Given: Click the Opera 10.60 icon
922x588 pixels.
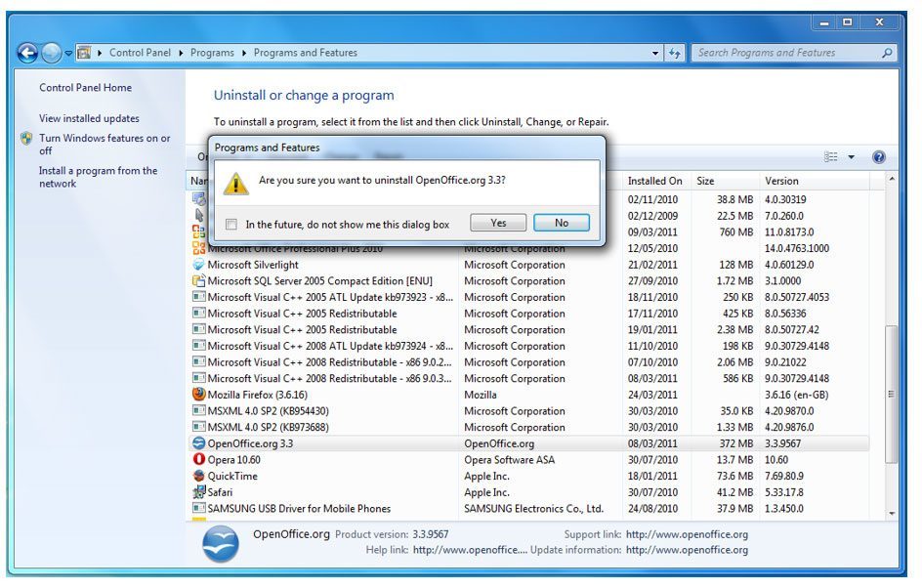Looking at the screenshot, I should click(198, 459).
